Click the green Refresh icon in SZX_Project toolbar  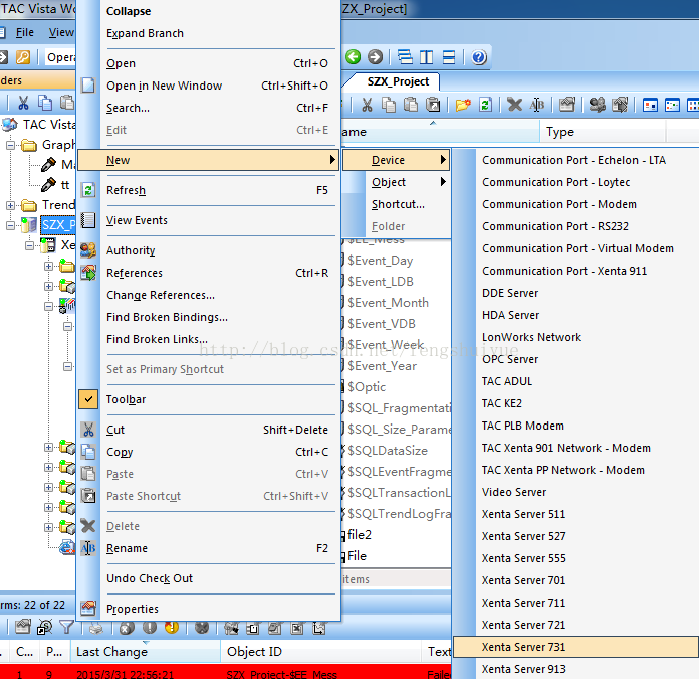[485, 105]
